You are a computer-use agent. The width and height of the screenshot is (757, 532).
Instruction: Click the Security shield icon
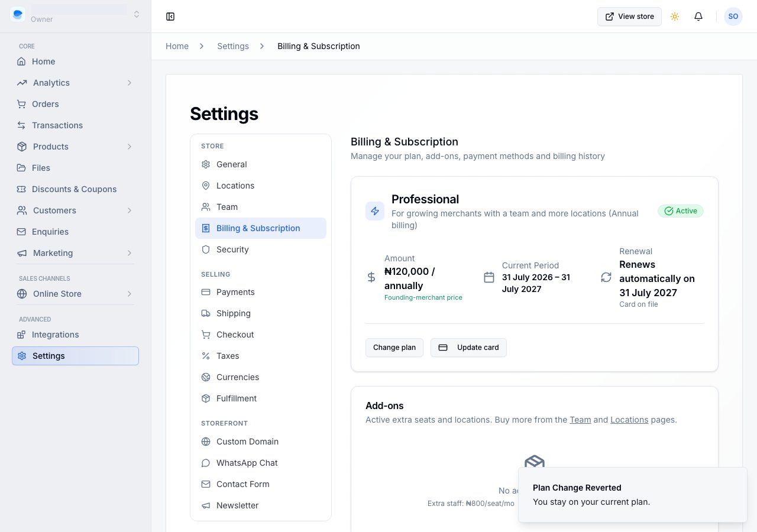(206, 249)
